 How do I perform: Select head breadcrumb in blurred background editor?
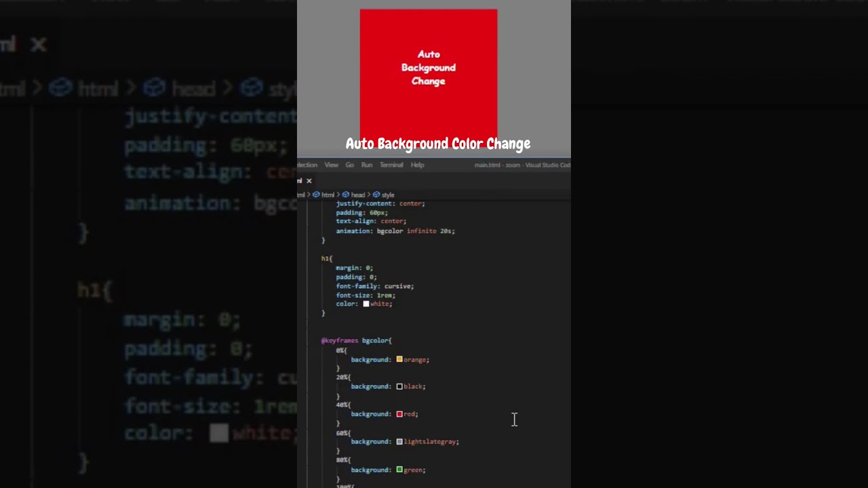click(178, 88)
